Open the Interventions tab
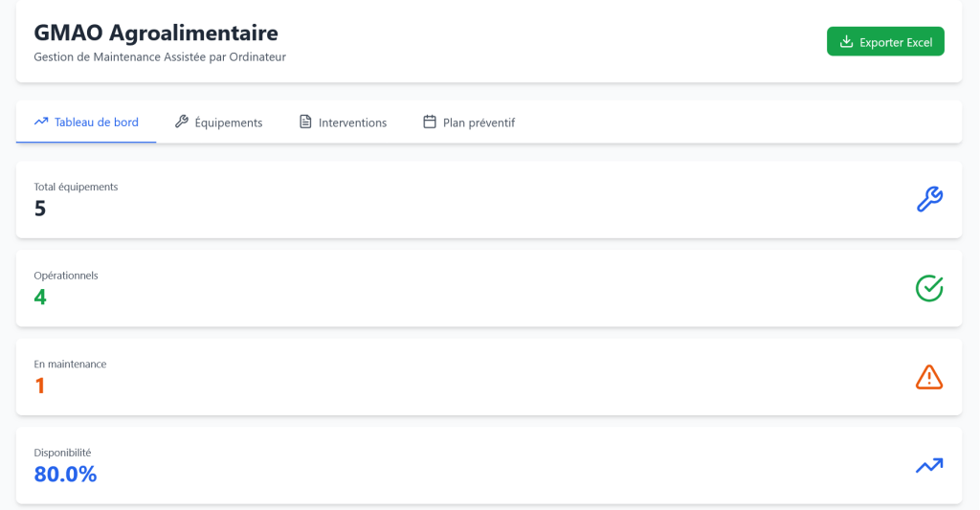 (352, 122)
